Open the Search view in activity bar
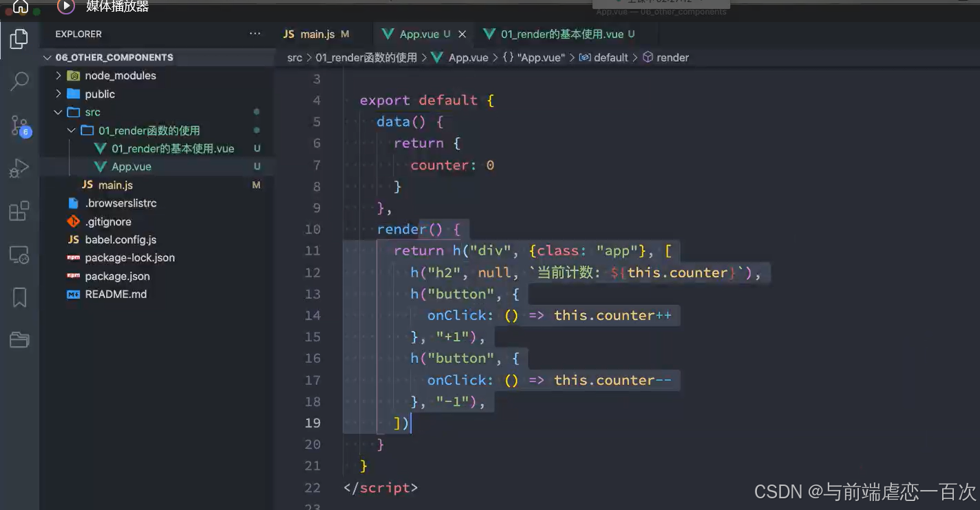This screenshot has height=510, width=980. pyautogui.click(x=19, y=81)
